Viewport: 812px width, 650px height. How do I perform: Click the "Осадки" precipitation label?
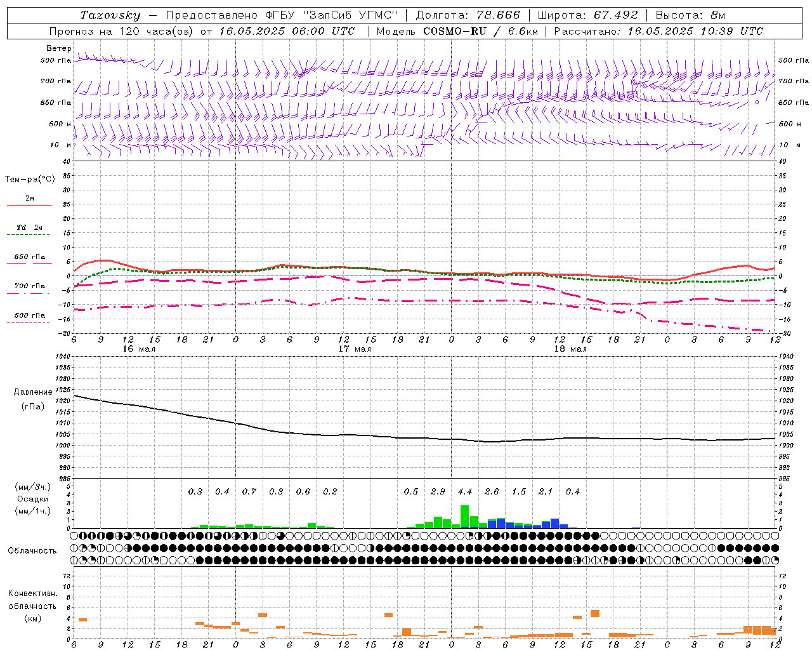pyautogui.click(x=32, y=499)
